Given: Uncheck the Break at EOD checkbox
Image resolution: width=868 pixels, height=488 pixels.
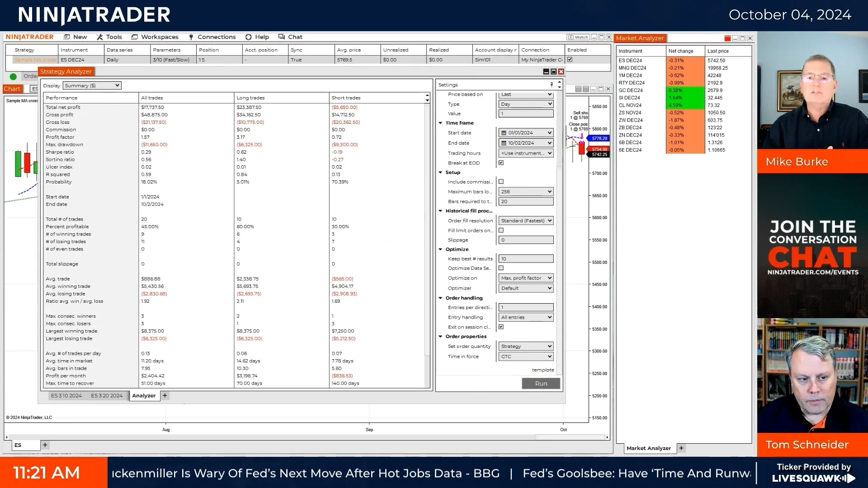Looking at the screenshot, I should 501,163.
